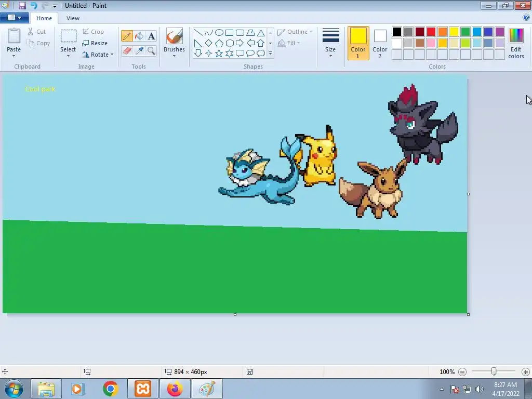The width and height of the screenshot is (532, 399).
Task: Open Firefox from the taskbar
Action: click(x=175, y=389)
